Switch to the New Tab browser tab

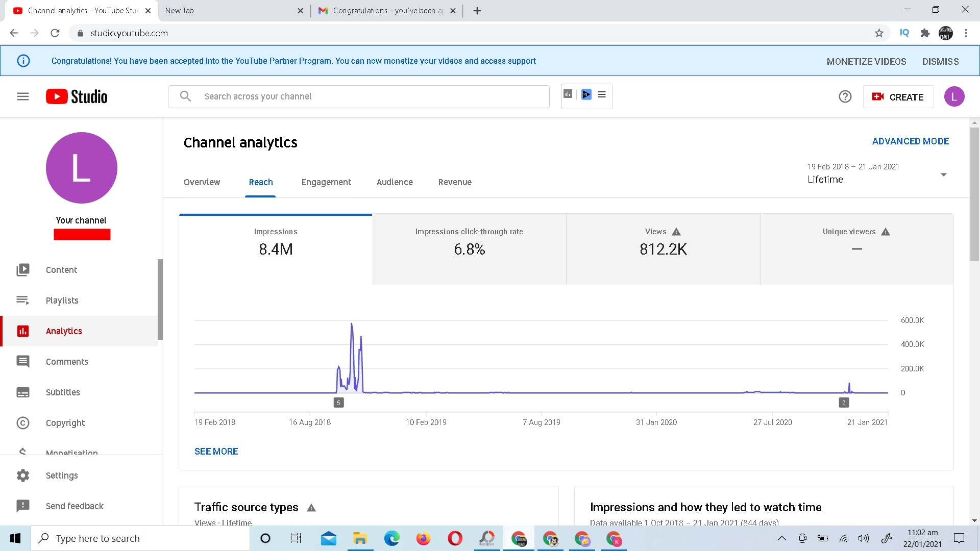(x=234, y=11)
